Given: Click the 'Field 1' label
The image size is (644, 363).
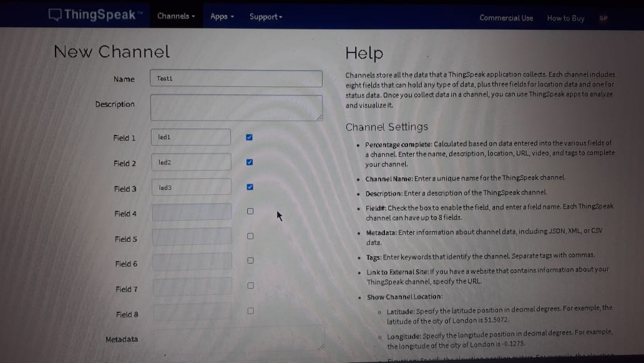Looking at the screenshot, I should coord(124,138).
